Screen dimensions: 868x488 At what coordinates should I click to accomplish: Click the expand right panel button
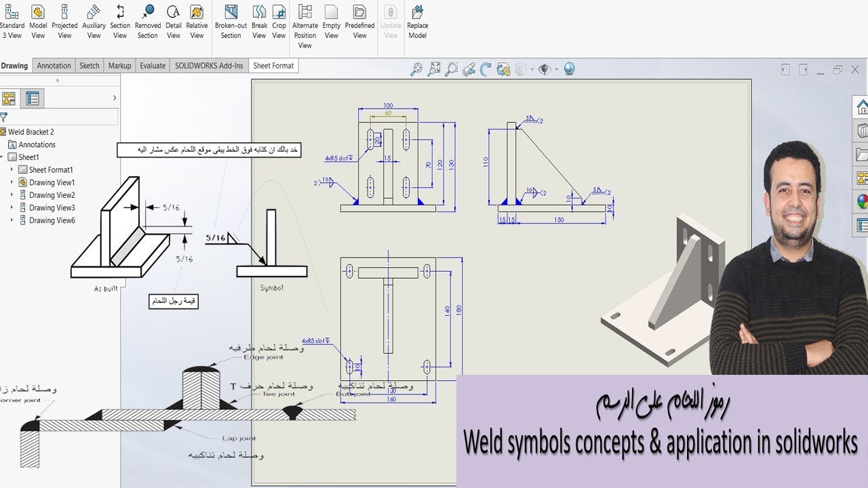click(803, 69)
